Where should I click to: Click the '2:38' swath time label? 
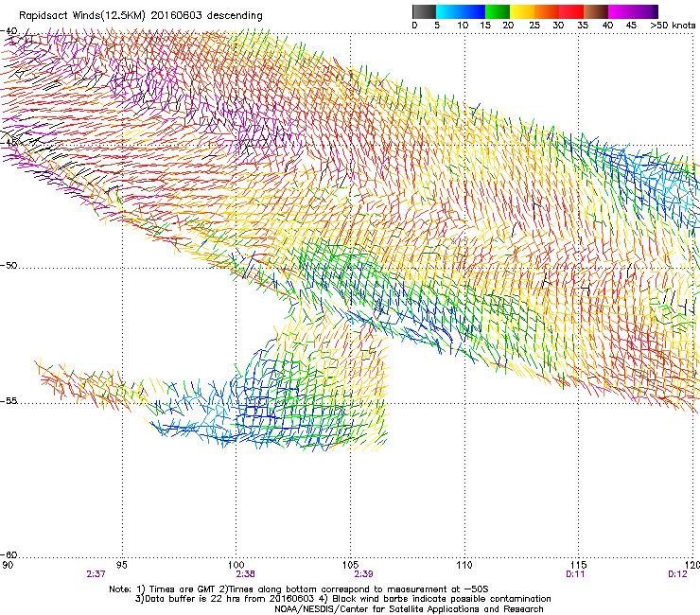click(x=246, y=574)
